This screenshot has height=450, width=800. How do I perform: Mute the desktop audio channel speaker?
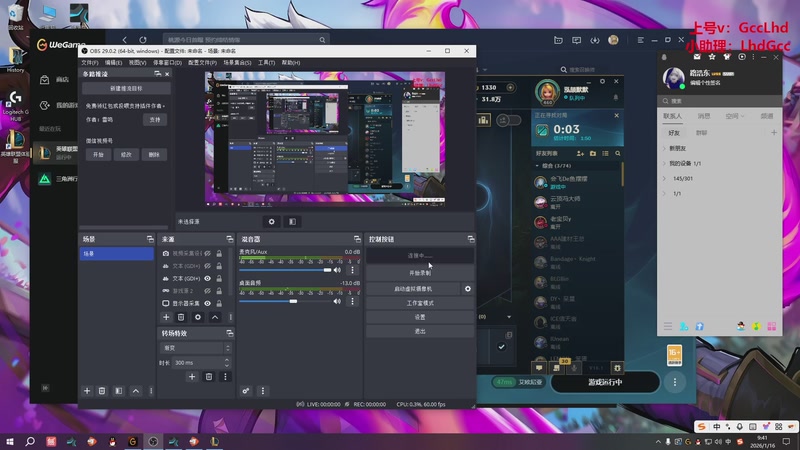pos(337,301)
